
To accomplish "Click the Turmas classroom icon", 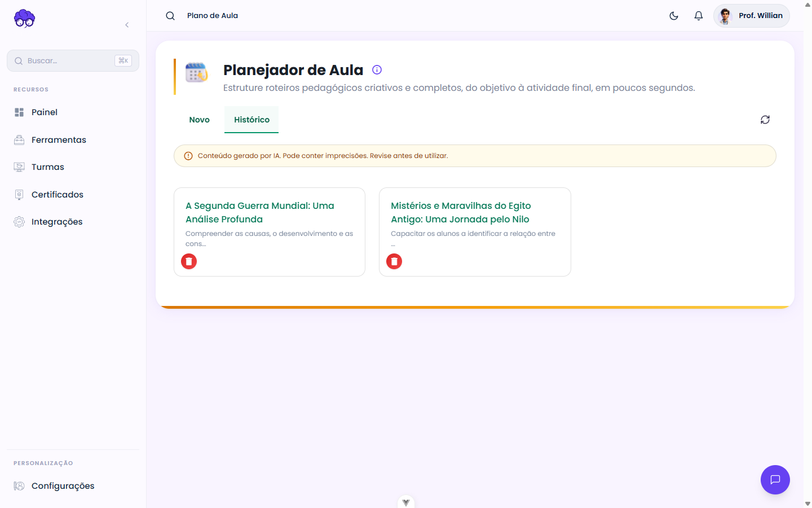I will point(19,167).
